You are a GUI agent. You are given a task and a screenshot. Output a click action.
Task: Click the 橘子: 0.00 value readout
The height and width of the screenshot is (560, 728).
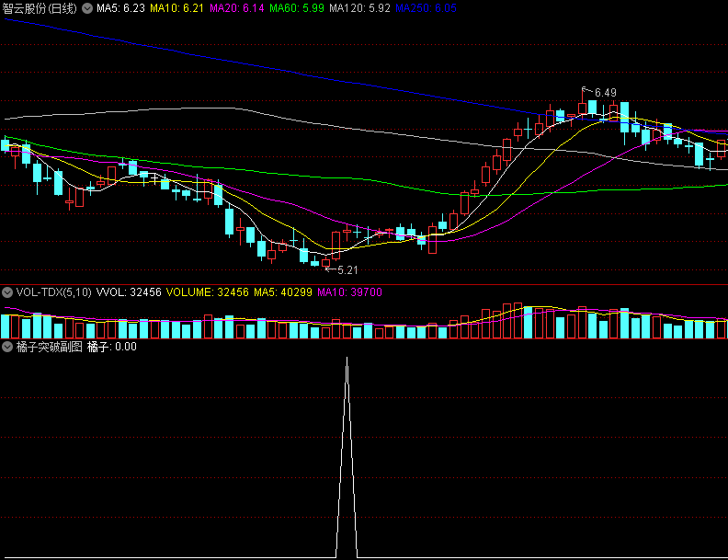112,347
